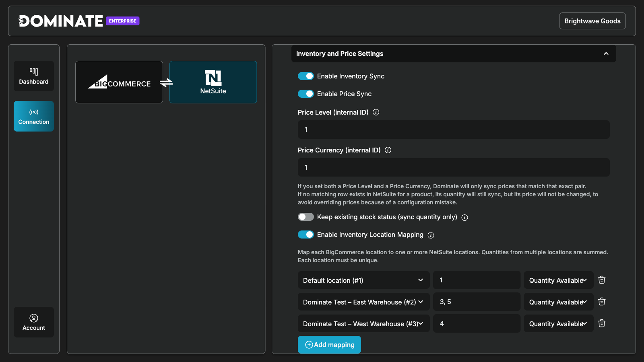Open the West Warehouse (#3) location dropdown
The image size is (644, 362).
pyautogui.click(x=364, y=323)
